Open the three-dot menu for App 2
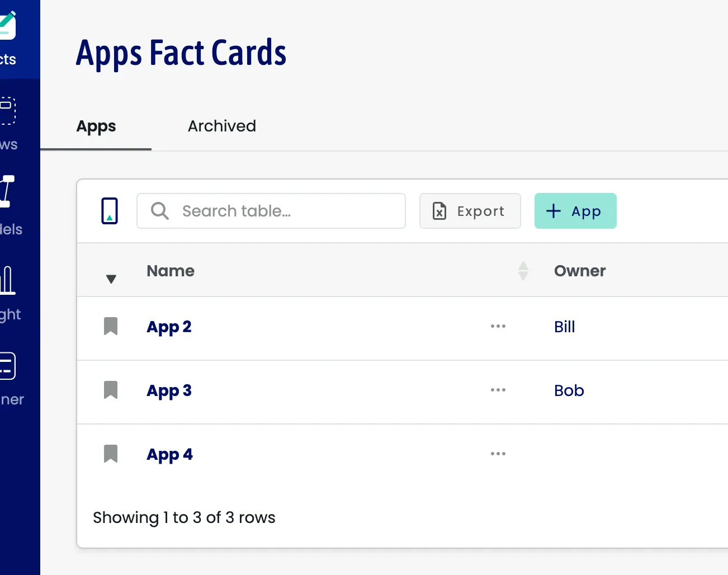Screen dimensions: 728x575 tap(498, 326)
